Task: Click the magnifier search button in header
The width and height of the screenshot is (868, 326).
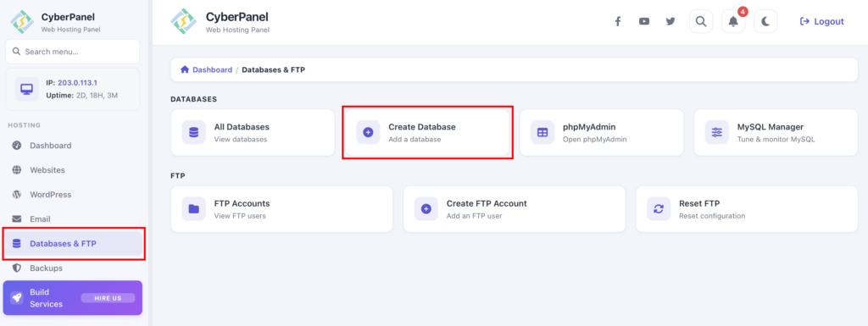Action: [x=701, y=21]
